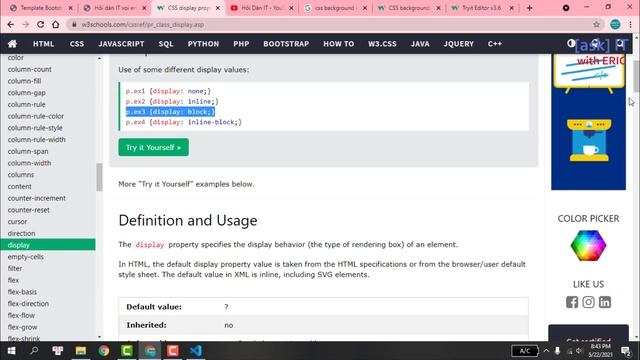
Task: Open the JAVASCRIPT tutorial menu
Action: coord(121,44)
